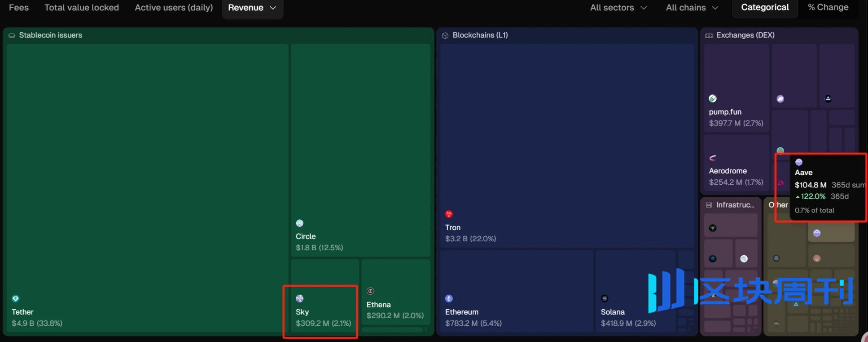
Task: Switch to Total value locked tab
Action: pyautogui.click(x=82, y=8)
